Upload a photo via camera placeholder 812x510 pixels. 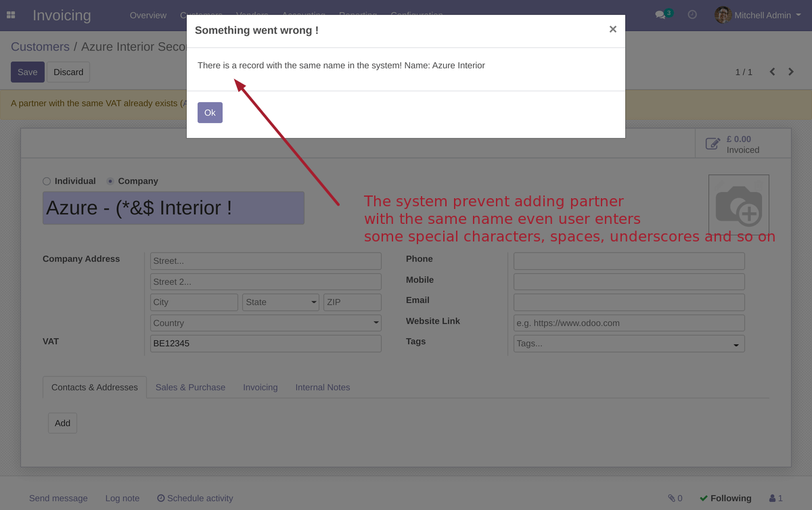738,205
